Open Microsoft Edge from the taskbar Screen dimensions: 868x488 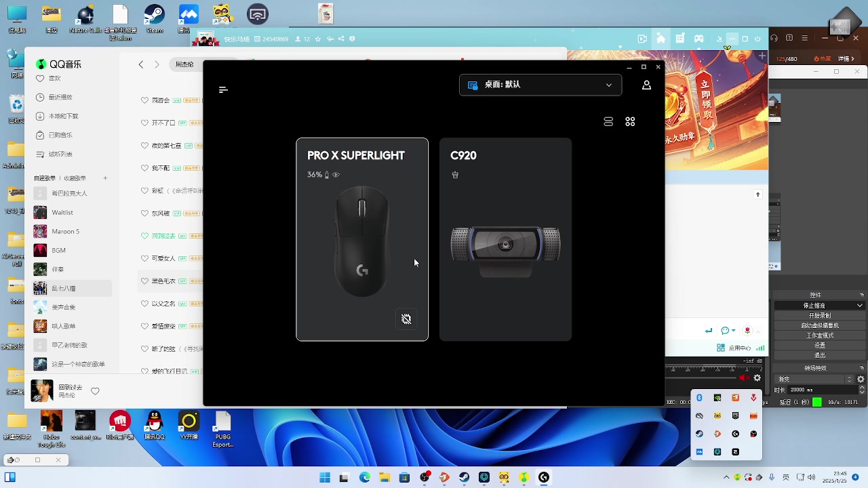[x=365, y=477]
